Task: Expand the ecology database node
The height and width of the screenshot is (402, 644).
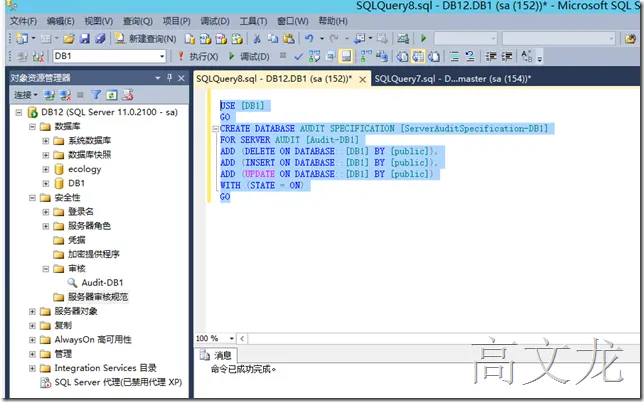Action: coord(46,169)
